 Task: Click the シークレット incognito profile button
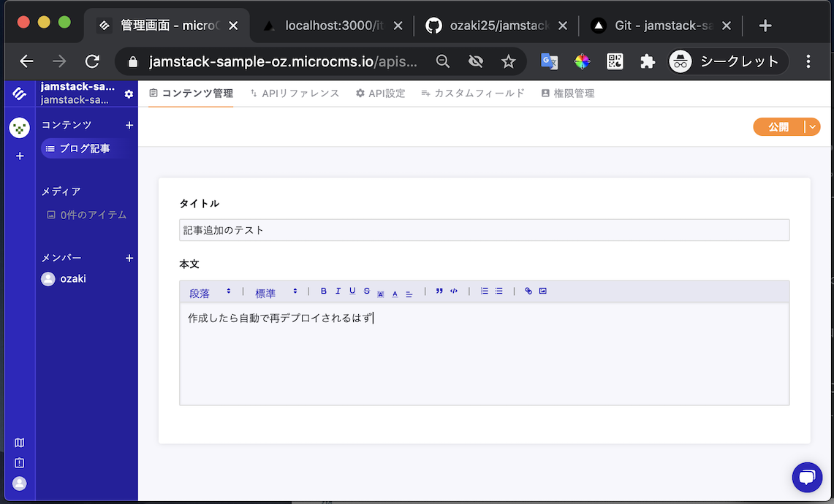[x=728, y=61]
